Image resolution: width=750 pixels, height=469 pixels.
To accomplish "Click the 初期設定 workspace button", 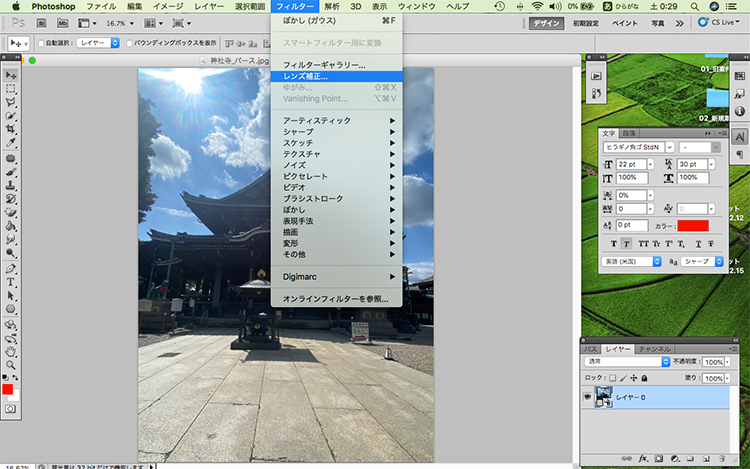I will pos(585,23).
